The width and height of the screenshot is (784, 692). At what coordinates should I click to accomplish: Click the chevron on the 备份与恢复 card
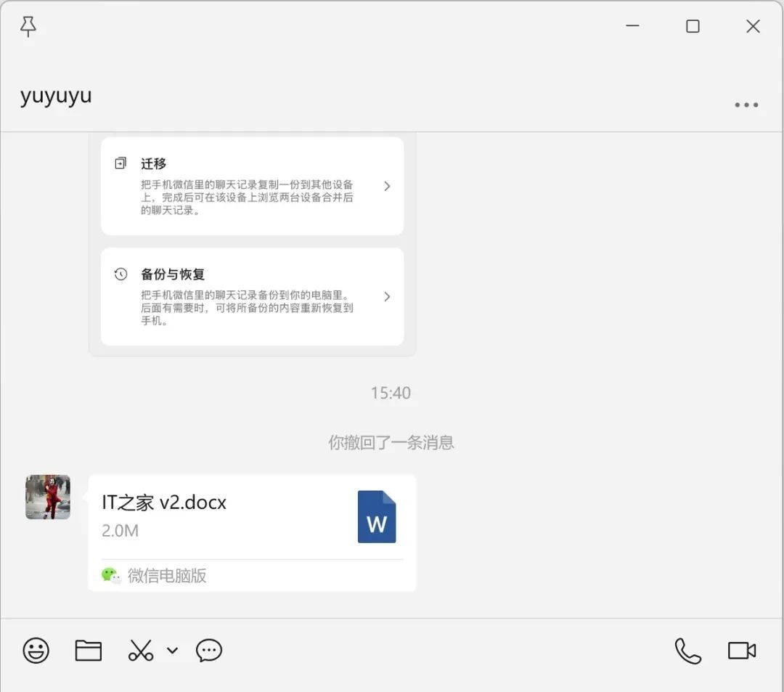pos(387,296)
